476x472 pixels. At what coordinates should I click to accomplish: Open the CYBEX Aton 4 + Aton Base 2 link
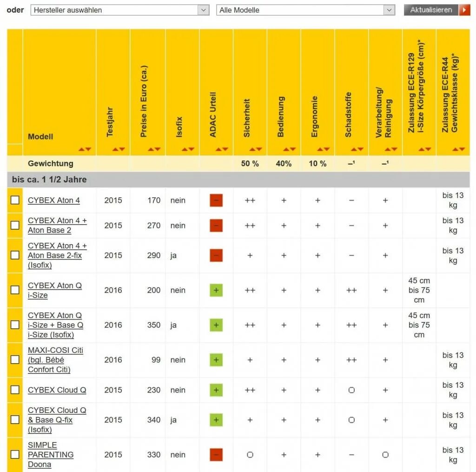pyautogui.click(x=57, y=226)
